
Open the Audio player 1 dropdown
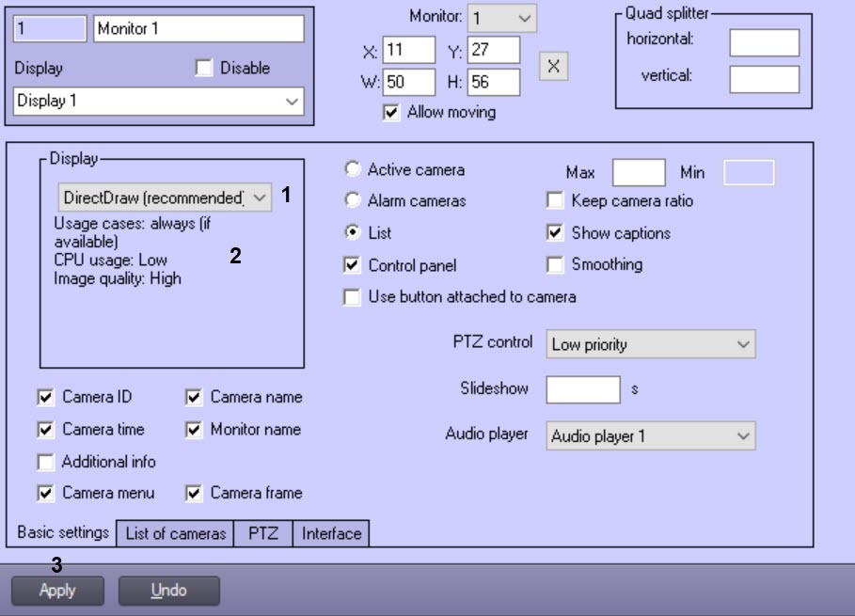click(x=651, y=435)
